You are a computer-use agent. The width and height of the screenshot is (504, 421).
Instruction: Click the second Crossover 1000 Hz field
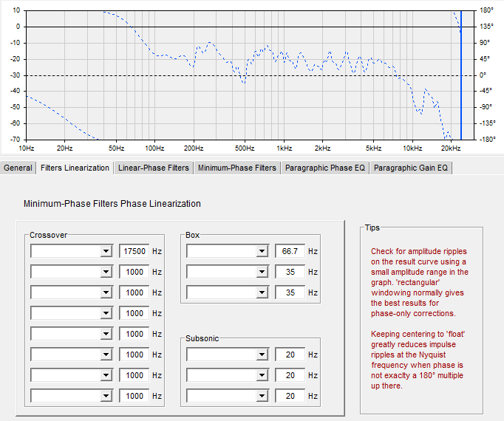134,272
